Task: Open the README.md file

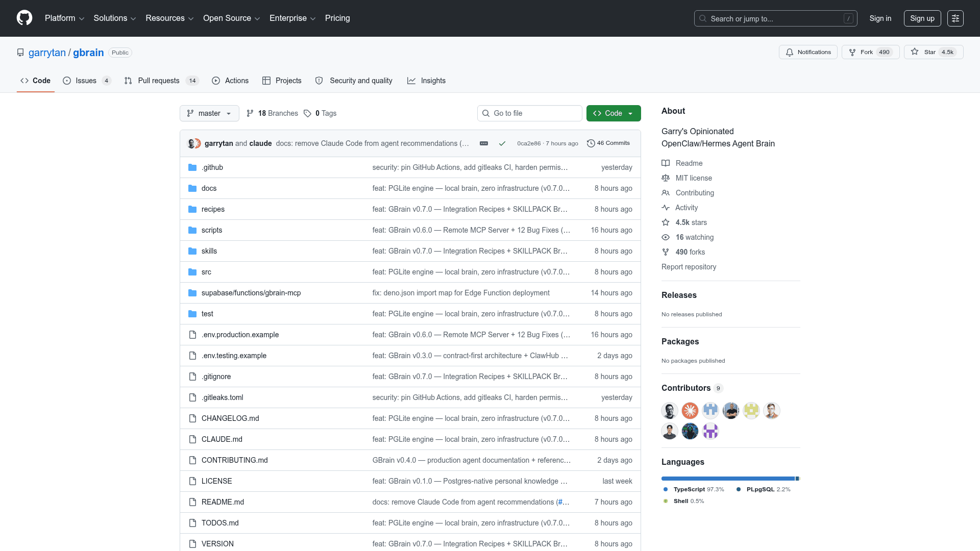Action: [x=223, y=502]
